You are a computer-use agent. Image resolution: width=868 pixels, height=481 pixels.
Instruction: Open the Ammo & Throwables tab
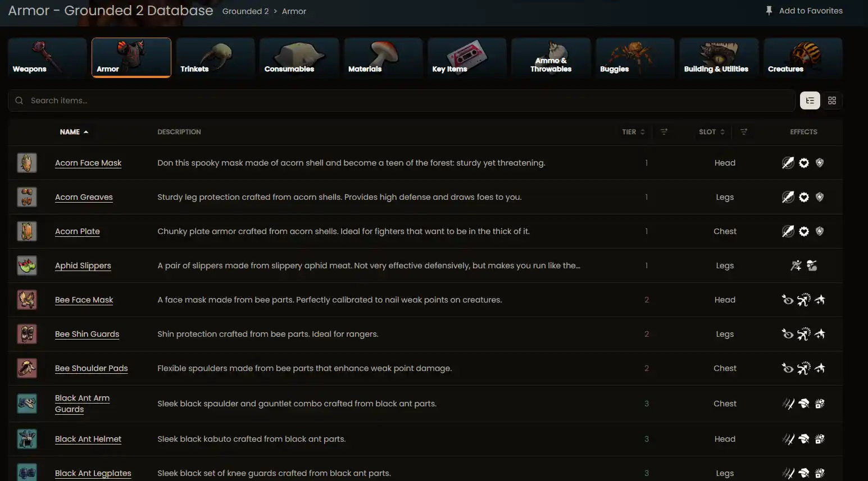tap(551, 58)
